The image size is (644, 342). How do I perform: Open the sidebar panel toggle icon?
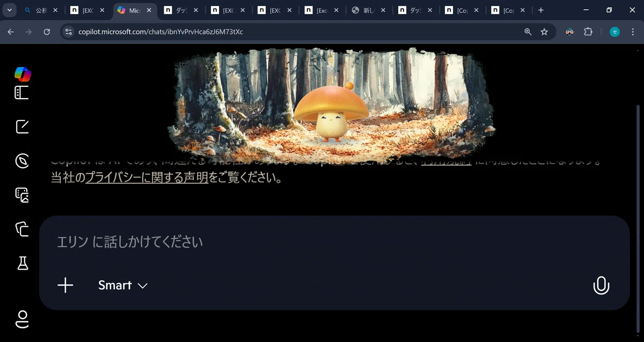click(22, 93)
